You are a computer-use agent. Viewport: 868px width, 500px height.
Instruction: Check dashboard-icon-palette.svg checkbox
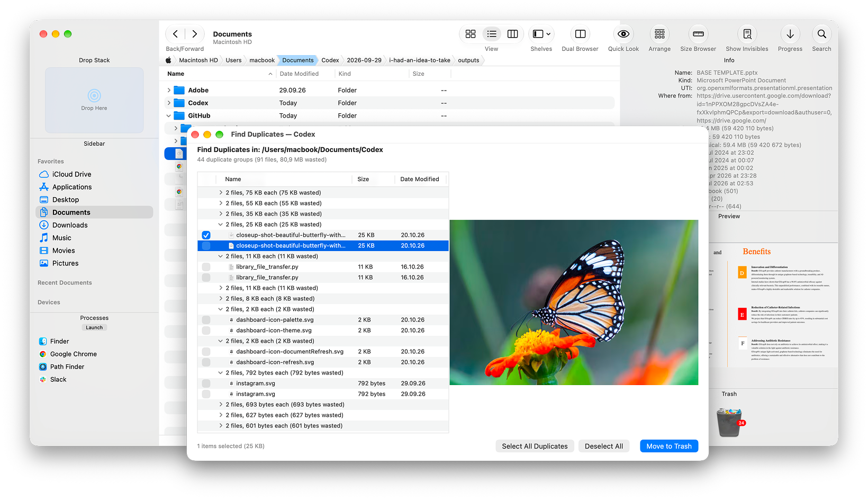(206, 320)
